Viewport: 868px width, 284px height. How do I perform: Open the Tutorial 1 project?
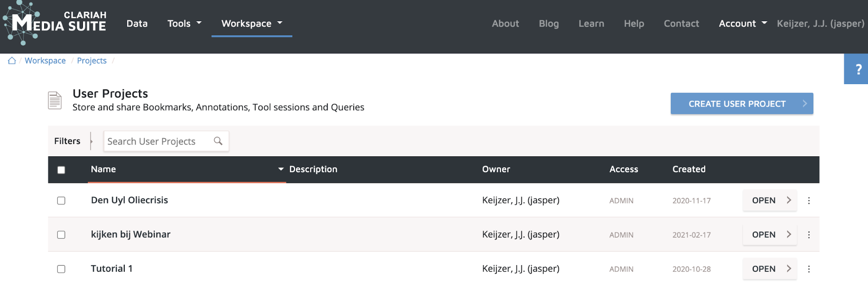pyautogui.click(x=769, y=269)
